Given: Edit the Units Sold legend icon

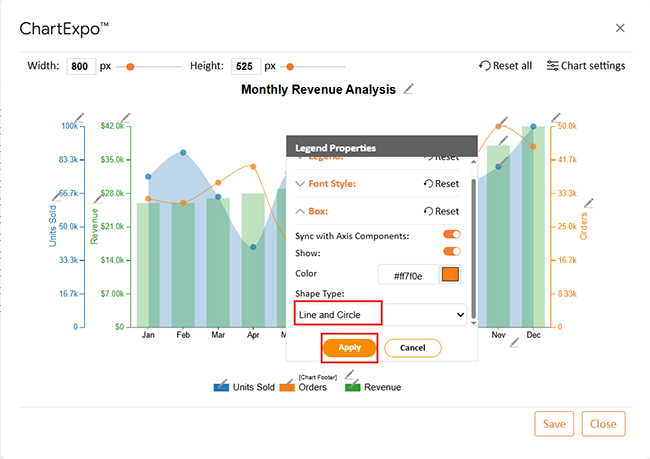Looking at the screenshot, I should click(223, 386).
